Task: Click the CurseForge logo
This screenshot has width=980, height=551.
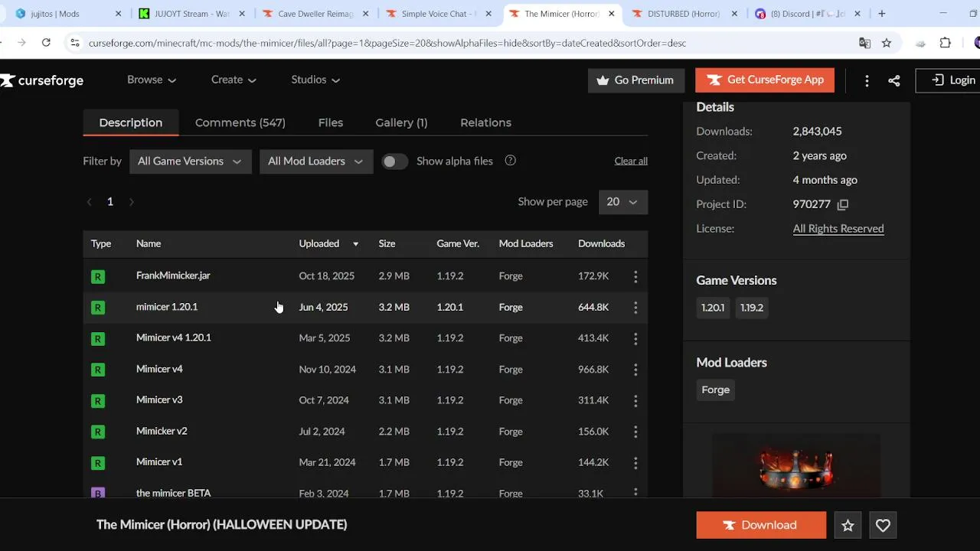Action: click(x=42, y=80)
